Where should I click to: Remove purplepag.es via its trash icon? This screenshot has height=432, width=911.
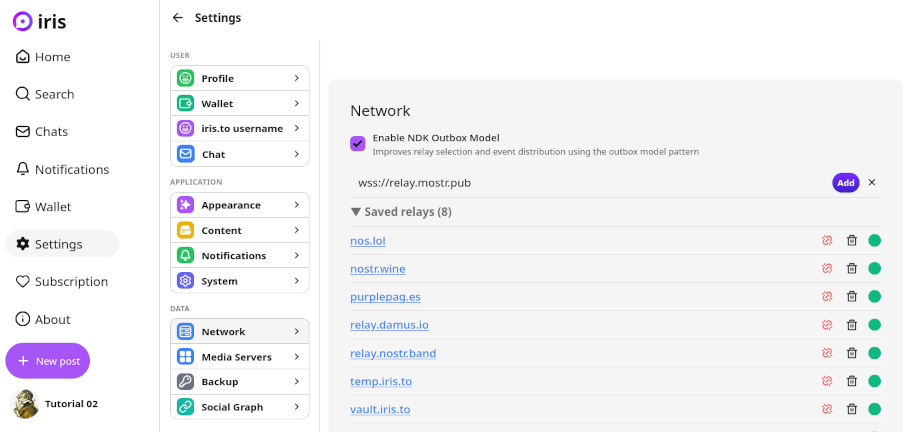[x=852, y=297]
